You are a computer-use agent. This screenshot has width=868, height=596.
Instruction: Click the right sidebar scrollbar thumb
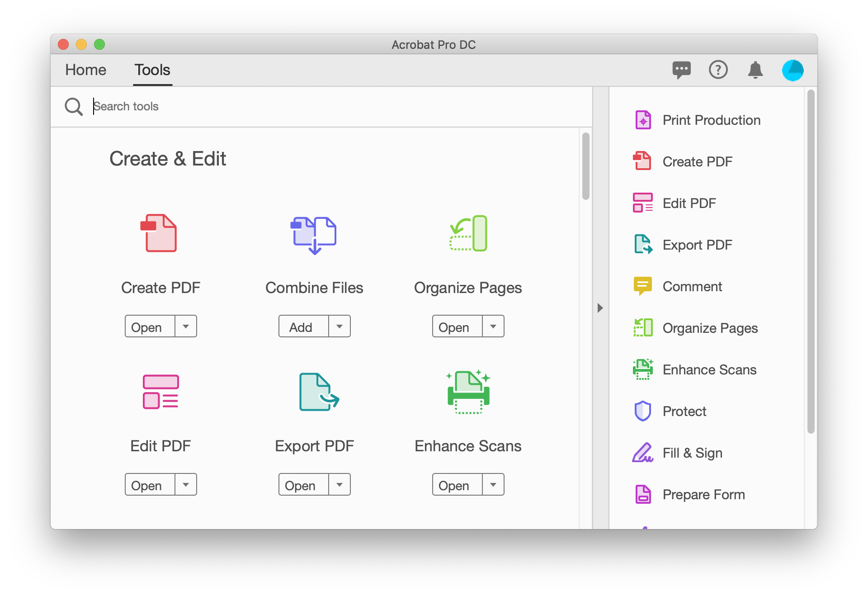(811, 261)
